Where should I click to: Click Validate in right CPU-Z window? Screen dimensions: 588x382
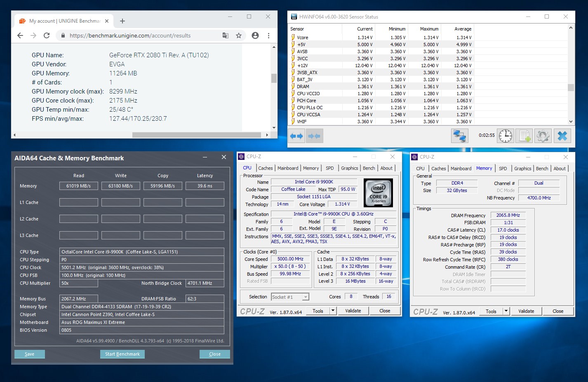click(x=526, y=312)
